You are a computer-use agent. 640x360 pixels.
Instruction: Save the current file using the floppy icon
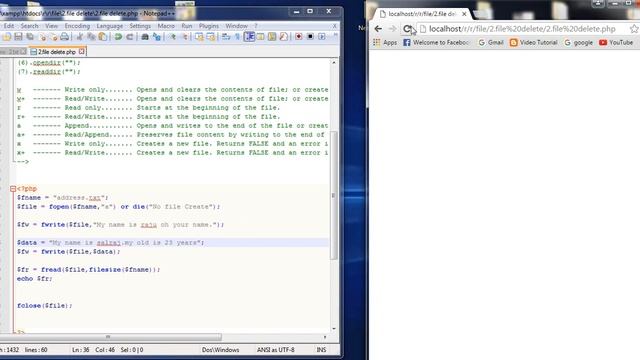click(18, 37)
